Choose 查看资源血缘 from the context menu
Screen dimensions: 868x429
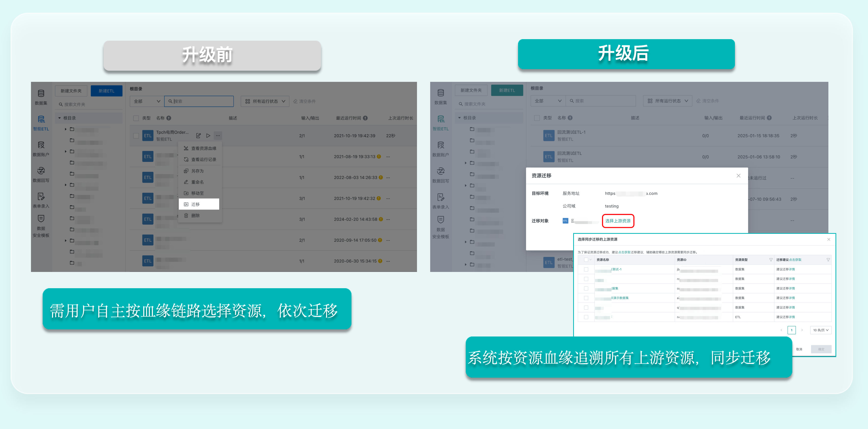coord(200,148)
